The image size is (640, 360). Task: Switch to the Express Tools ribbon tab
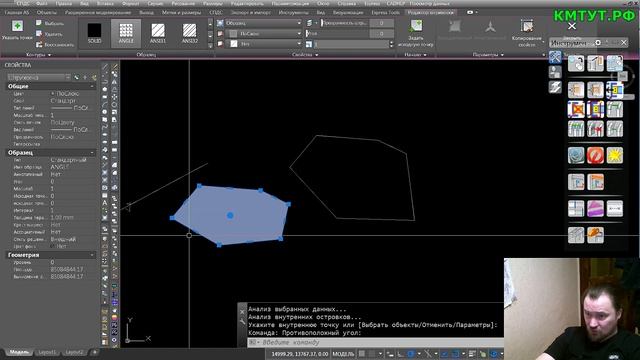pos(385,13)
